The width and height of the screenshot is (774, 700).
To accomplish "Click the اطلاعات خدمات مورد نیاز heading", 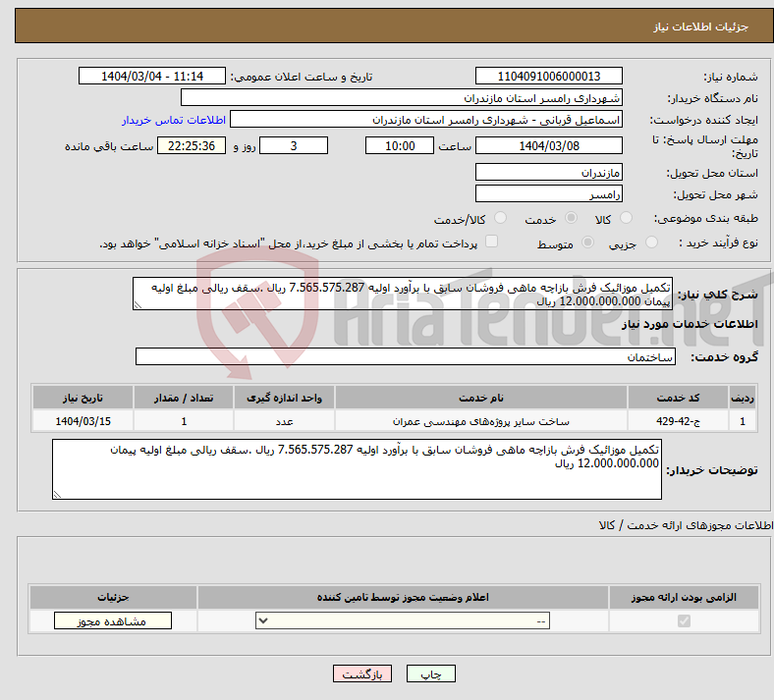I will pos(690,324).
